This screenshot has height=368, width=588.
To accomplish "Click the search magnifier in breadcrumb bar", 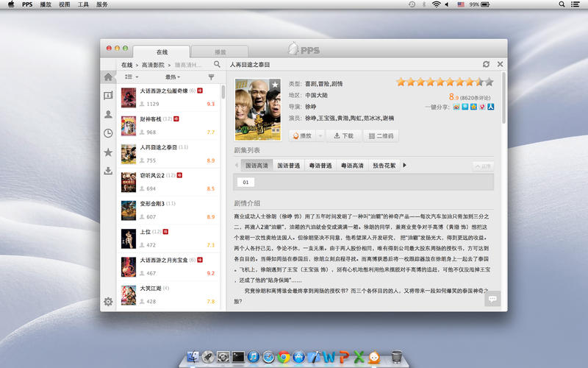I will (217, 64).
